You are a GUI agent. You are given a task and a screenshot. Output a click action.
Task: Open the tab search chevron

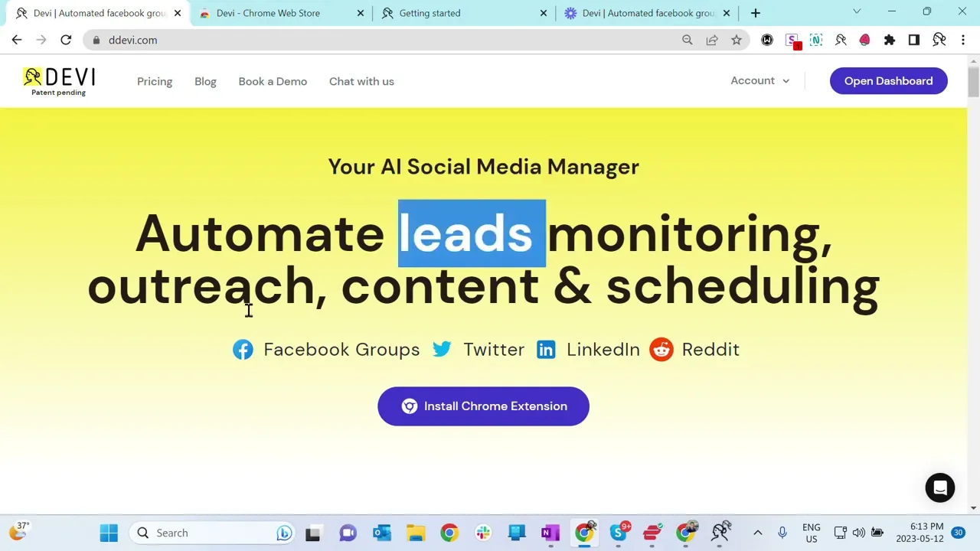[x=857, y=11]
